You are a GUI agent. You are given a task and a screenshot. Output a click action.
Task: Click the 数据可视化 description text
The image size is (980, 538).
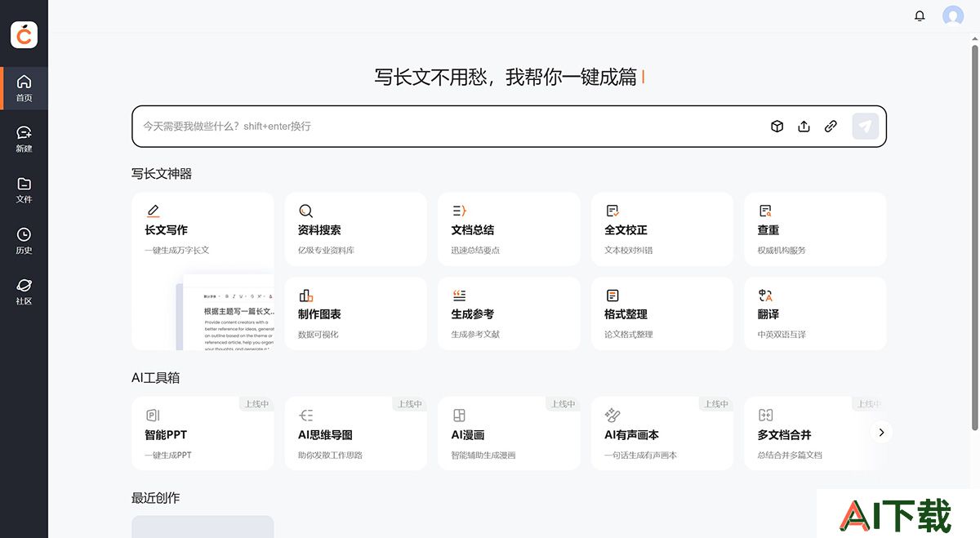(x=318, y=335)
